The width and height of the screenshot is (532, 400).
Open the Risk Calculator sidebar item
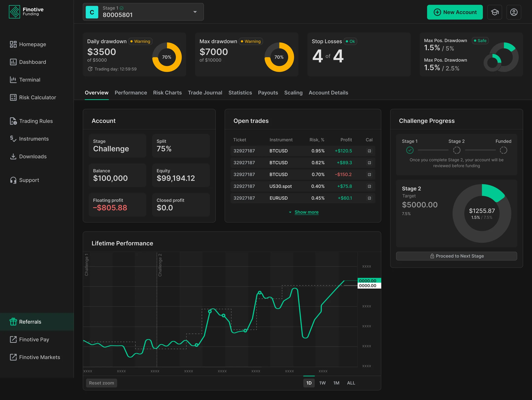[x=33, y=97]
